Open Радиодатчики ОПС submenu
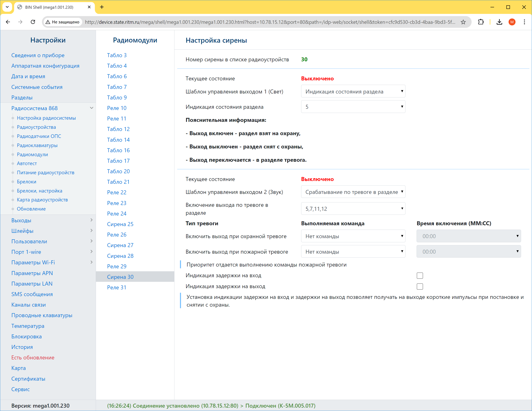The width and height of the screenshot is (532, 411). [39, 136]
